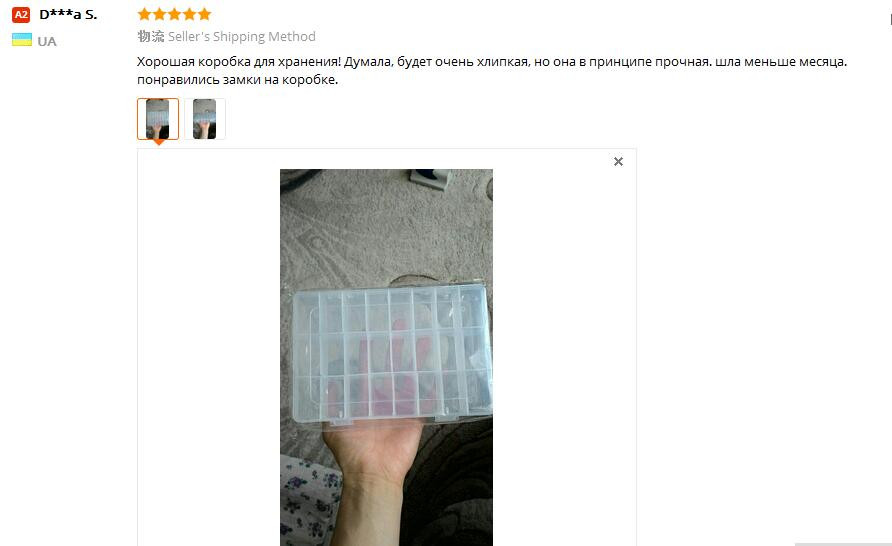Click reviewer name D***a S.
Screen dimensions: 892x546
click(x=68, y=15)
